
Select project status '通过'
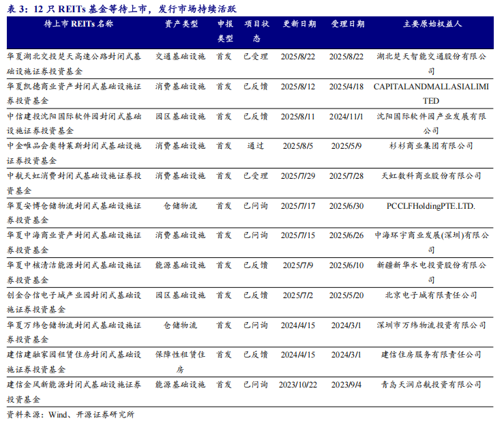click(256, 146)
